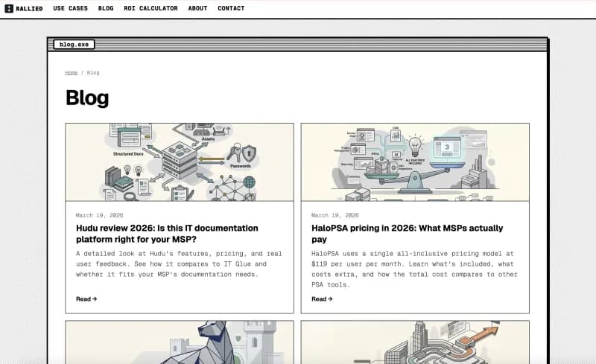596x364 pixels.
Task: Open the city with orange arrow thumbnail
Action: [415, 342]
